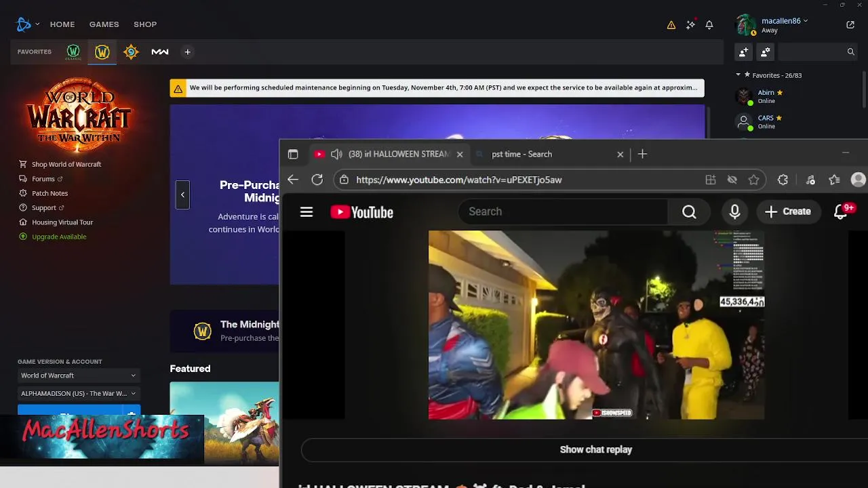Open the HOME tab in Battle.net
This screenshot has height=488, width=868.
(62, 24)
